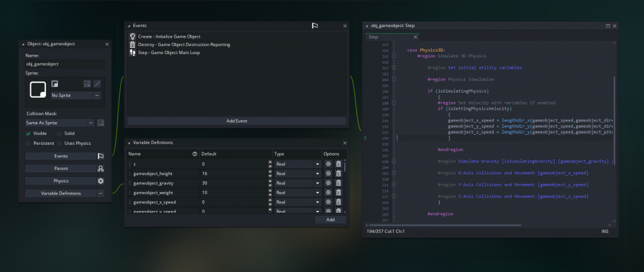Screen dimensions: 644x272
Task: Expand the Z-Axis Collisions region at line 237
Action: click(394, 196)
